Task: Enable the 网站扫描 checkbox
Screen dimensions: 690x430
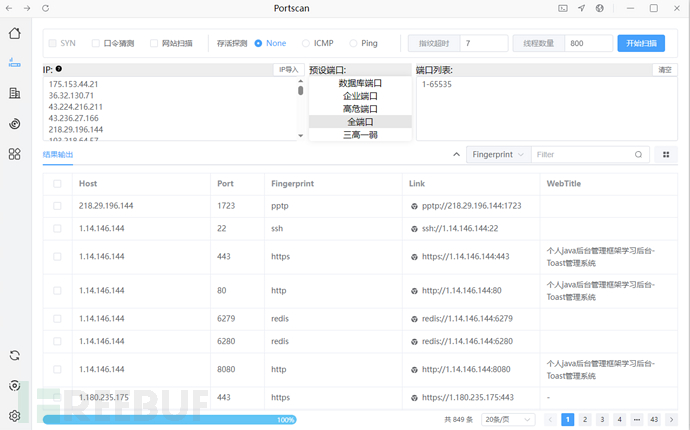Action: (x=154, y=43)
